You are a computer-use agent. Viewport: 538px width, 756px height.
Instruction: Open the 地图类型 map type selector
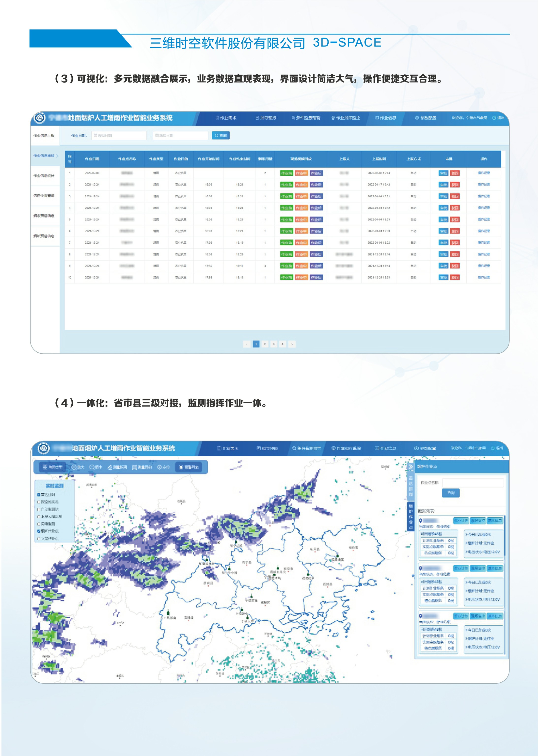point(52,467)
